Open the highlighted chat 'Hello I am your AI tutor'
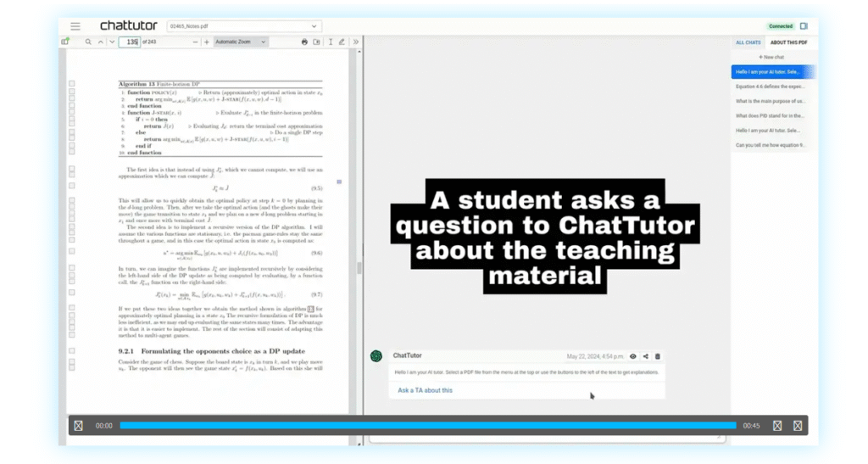868x464 pixels. click(773, 72)
